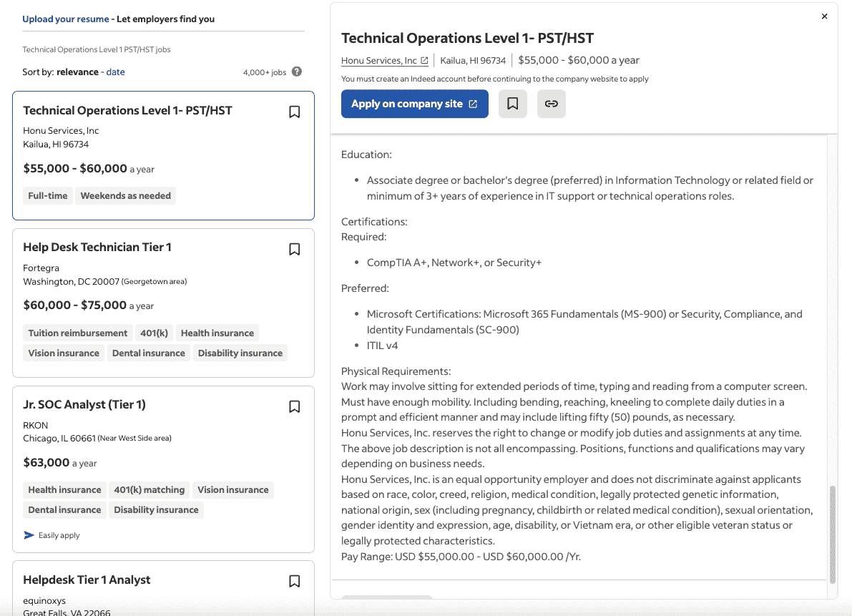Open Honu Services, Inc company link
The width and height of the screenshot is (852, 616).
pos(384,60)
